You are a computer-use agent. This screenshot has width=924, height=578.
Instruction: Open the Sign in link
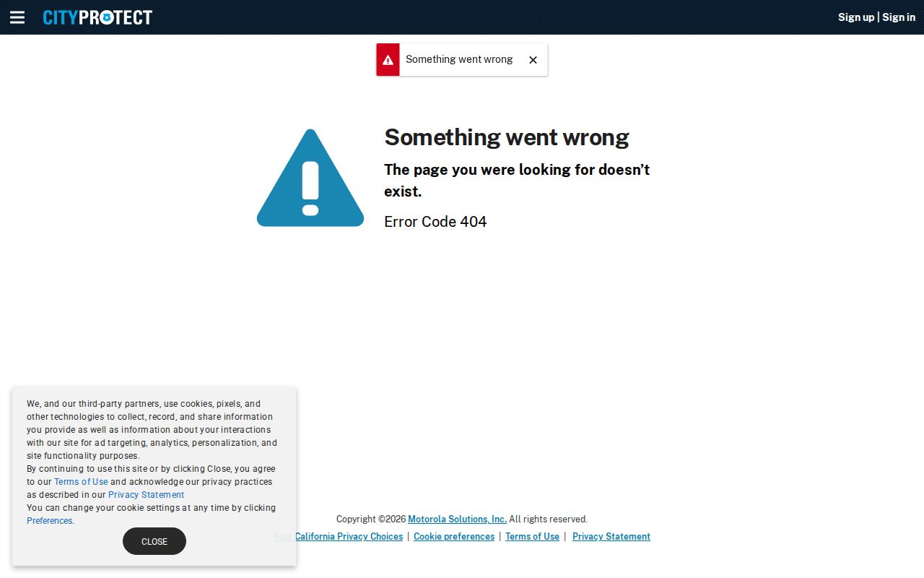tap(899, 17)
